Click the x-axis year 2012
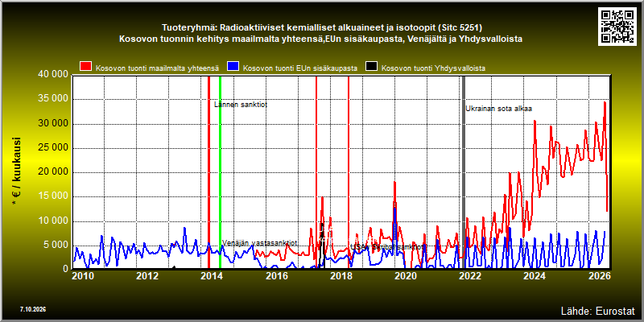644x322 pixels. (x=147, y=275)
